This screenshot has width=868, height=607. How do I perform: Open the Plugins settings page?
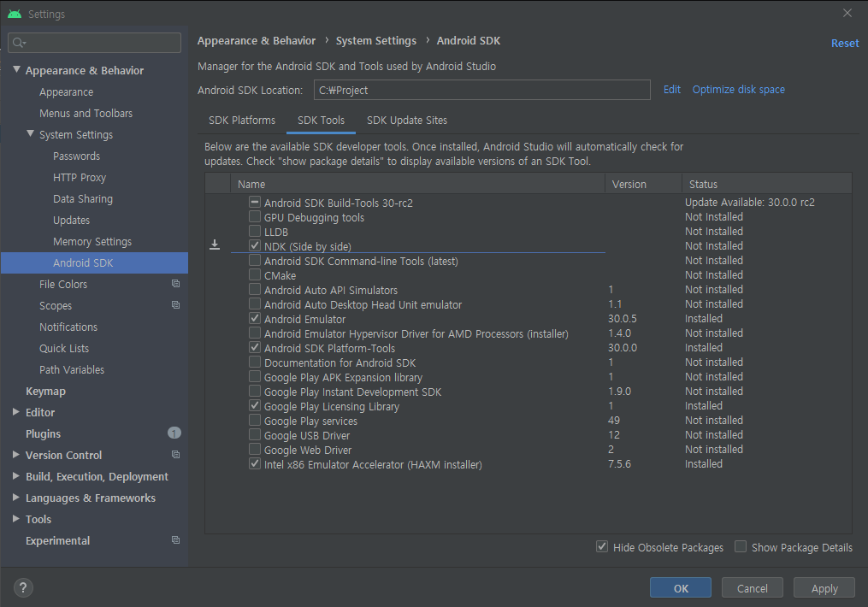pyautogui.click(x=43, y=433)
